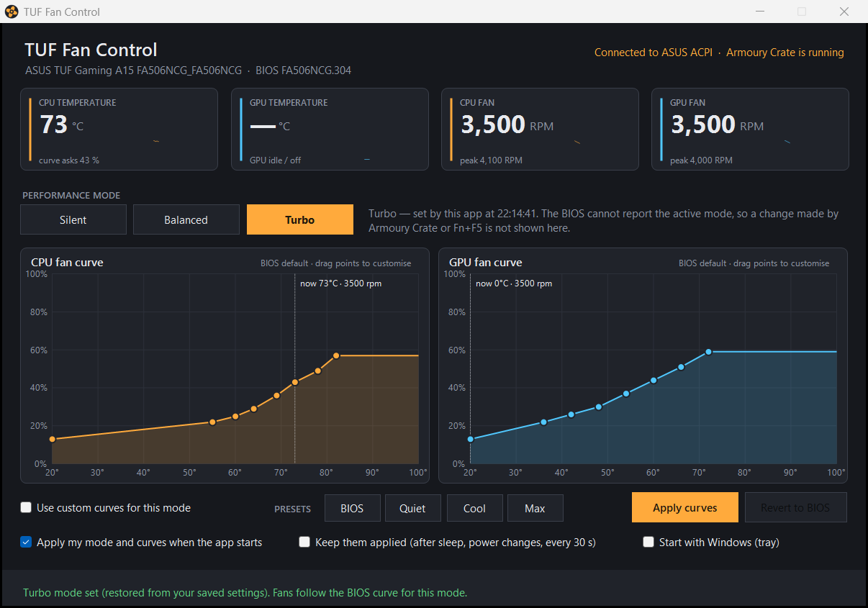868x608 pixels.
Task: Grab the highest CPU curve point at 82°
Action: click(x=336, y=355)
